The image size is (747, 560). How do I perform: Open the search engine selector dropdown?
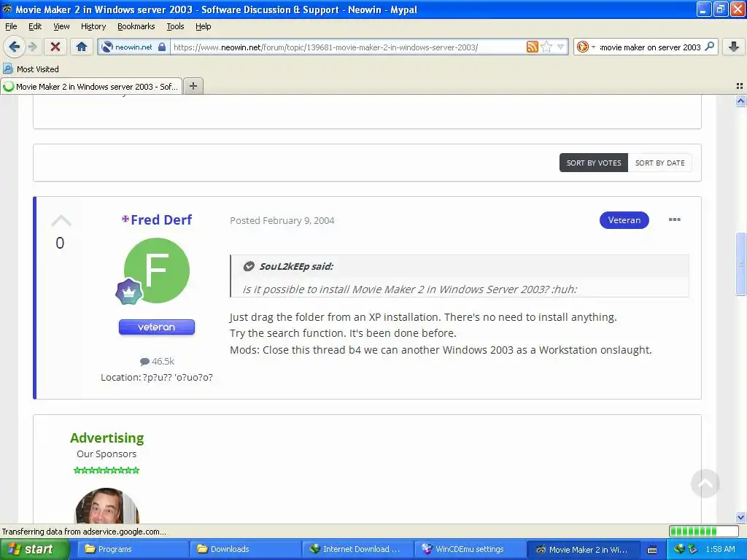[x=586, y=47]
